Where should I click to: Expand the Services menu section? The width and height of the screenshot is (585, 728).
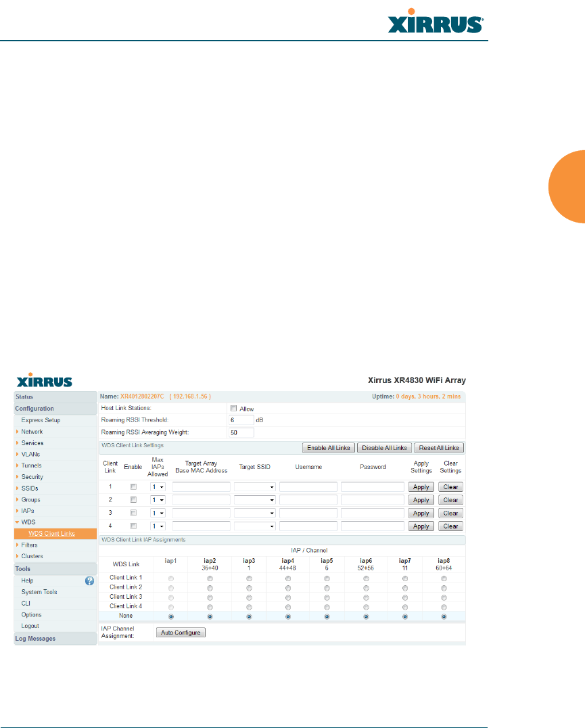[32, 443]
